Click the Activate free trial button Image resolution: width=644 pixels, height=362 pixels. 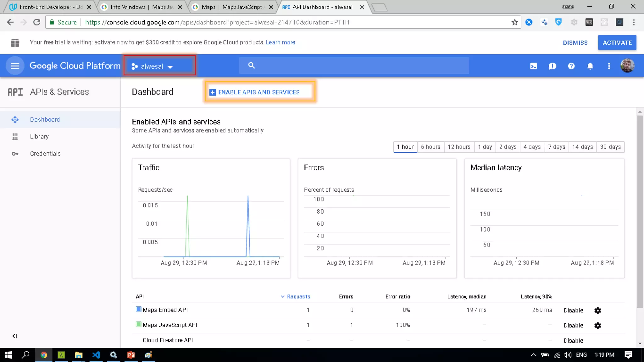(617, 43)
